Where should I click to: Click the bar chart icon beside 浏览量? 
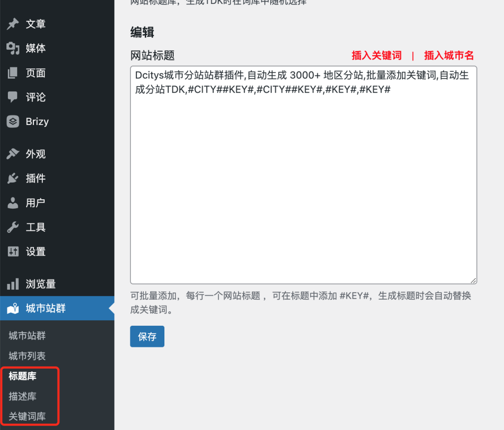(13, 284)
